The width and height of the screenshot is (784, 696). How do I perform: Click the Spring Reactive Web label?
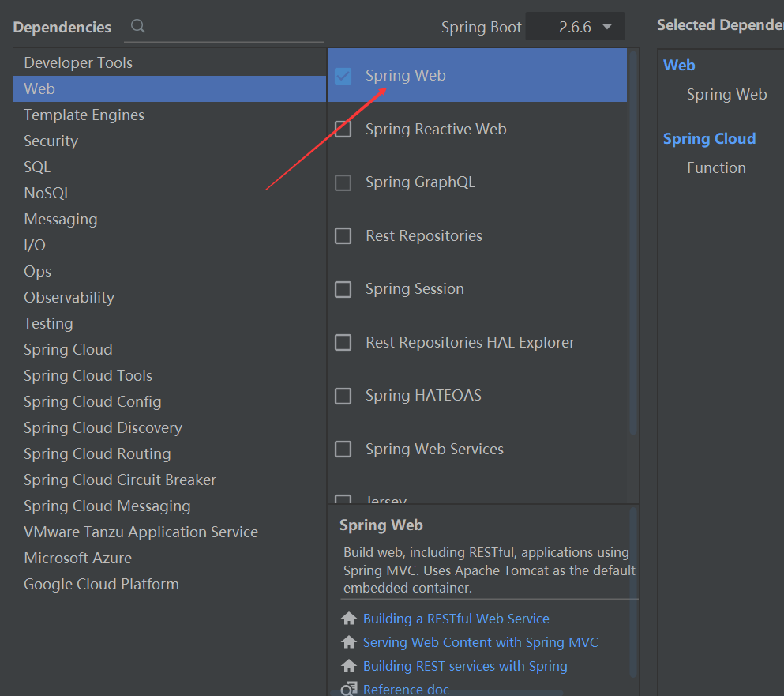[x=436, y=129]
